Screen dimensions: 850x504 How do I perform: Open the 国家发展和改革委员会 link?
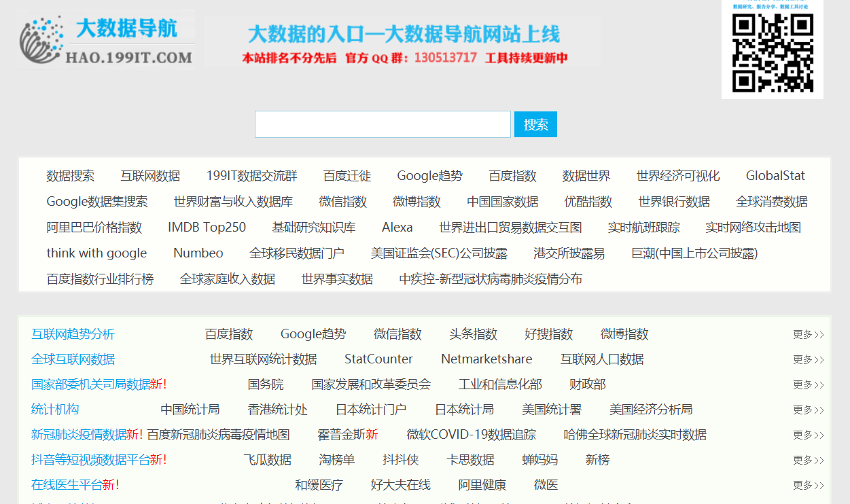[x=371, y=384]
